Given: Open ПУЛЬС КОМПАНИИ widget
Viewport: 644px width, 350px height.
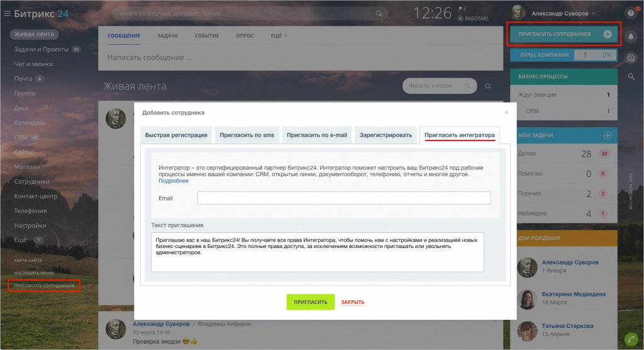Looking at the screenshot, I should click(563, 55).
